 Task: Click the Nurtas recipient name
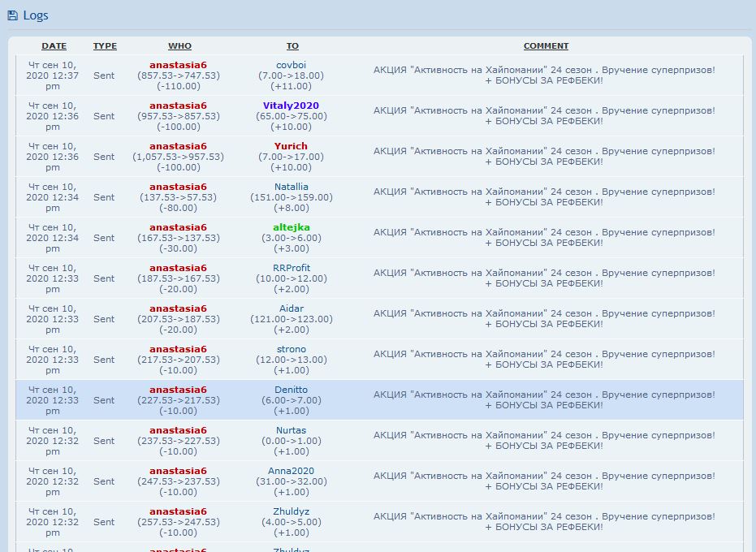point(291,430)
